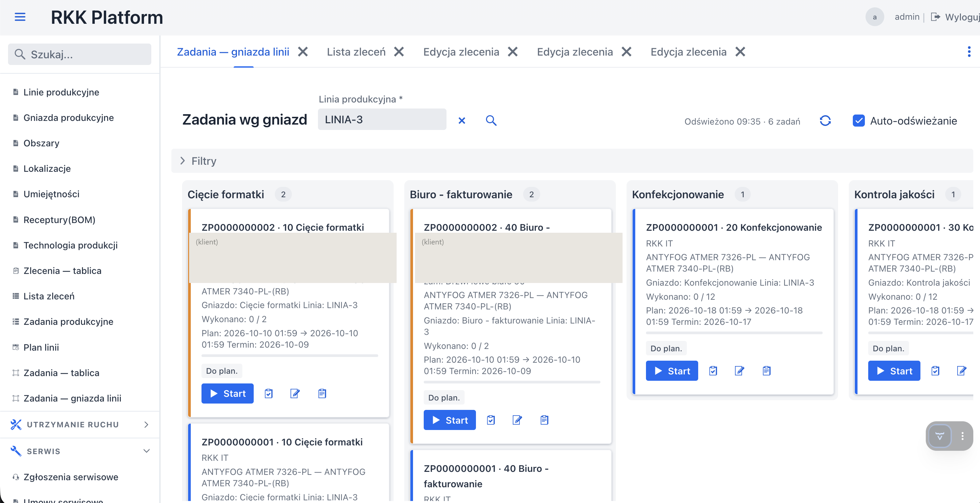
Task: Start the Kontrola jakości task
Action: (x=894, y=371)
